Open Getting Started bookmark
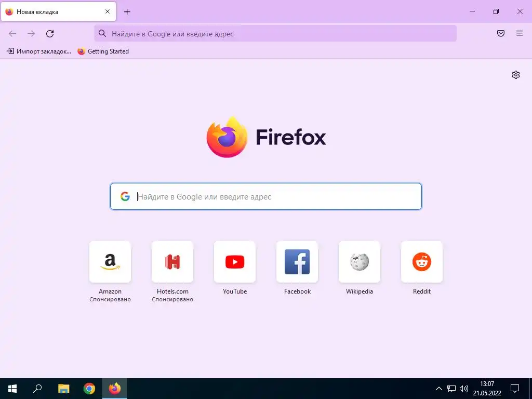This screenshot has width=532, height=399. tap(103, 51)
